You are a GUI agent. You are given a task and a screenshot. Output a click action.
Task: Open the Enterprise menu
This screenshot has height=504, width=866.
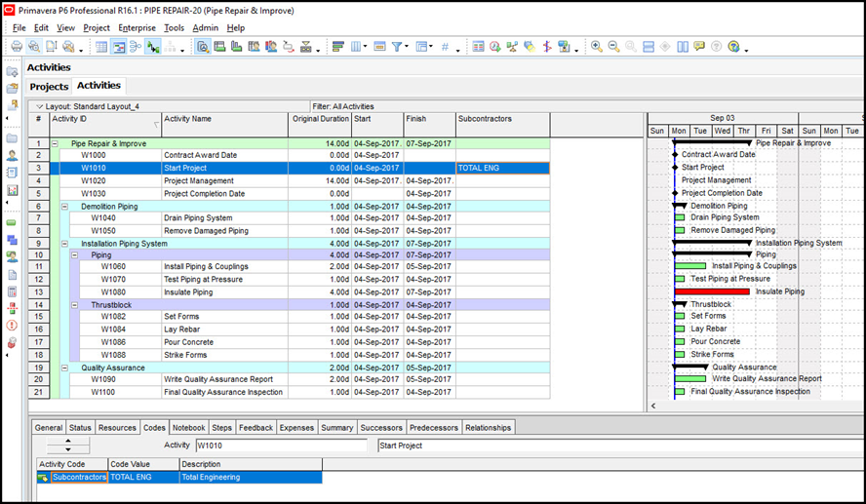tap(137, 27)
